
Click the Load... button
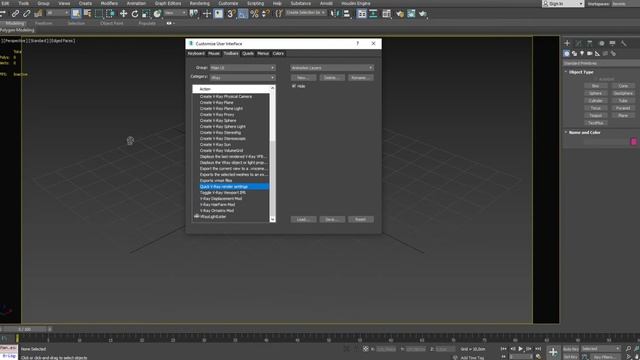coord(303,220)
